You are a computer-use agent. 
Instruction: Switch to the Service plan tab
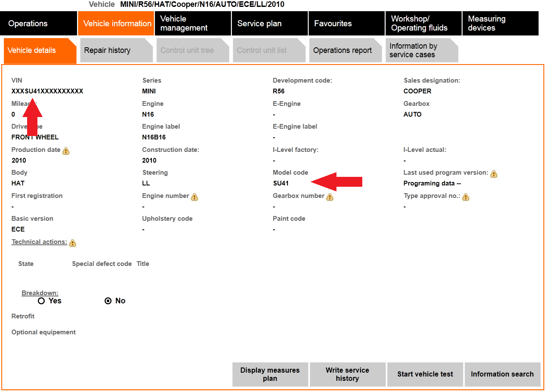pos(269,24)
